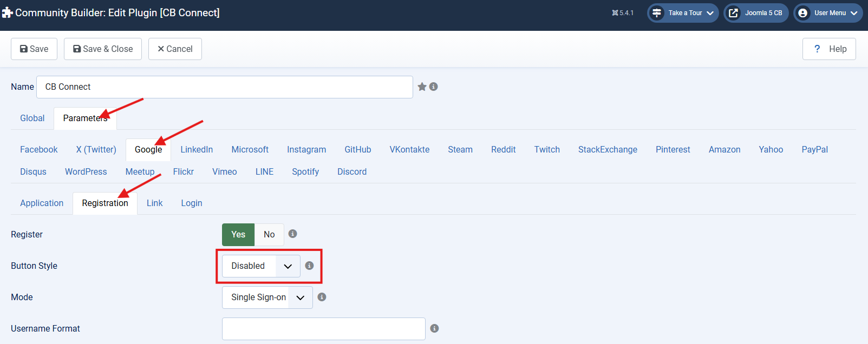The width and height of the screenshot is (868, 344).
Task: Switch to the Global tab
Action: click(32, 118)
